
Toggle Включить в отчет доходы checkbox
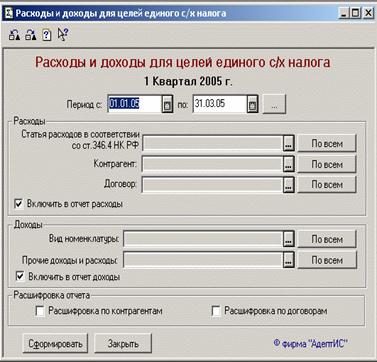point(20,277)
